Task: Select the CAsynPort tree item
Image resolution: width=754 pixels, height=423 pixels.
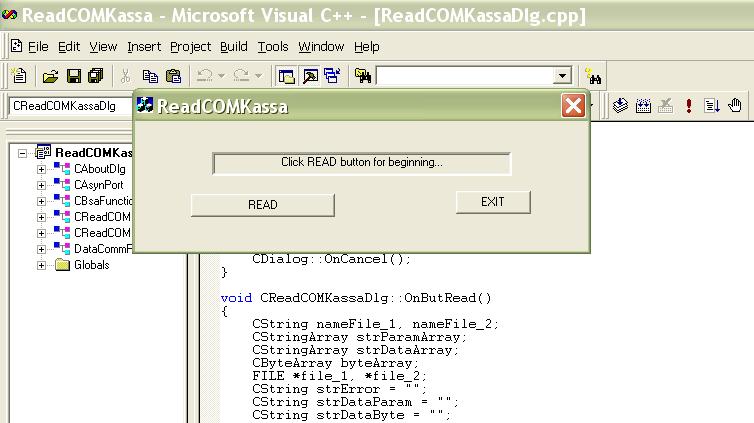Action: click(99, 185)
